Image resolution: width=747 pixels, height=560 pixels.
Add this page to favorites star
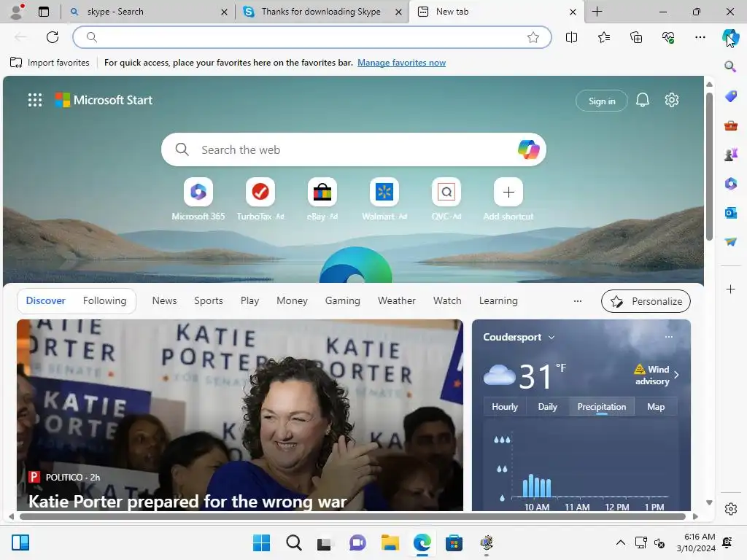[x=533, y=37]
